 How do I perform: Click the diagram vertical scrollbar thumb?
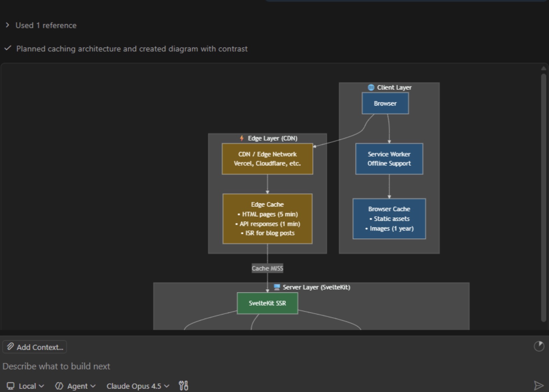pos(543,197)
